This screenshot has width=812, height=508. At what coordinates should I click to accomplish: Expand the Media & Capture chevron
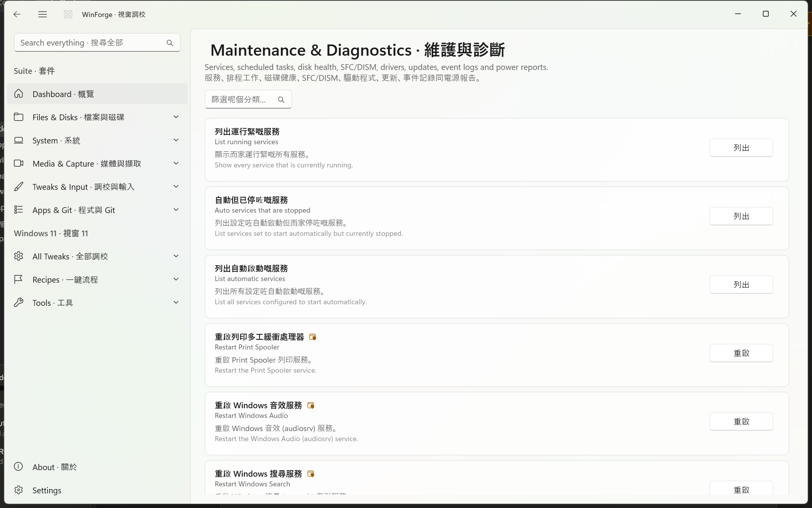[176, 163]
